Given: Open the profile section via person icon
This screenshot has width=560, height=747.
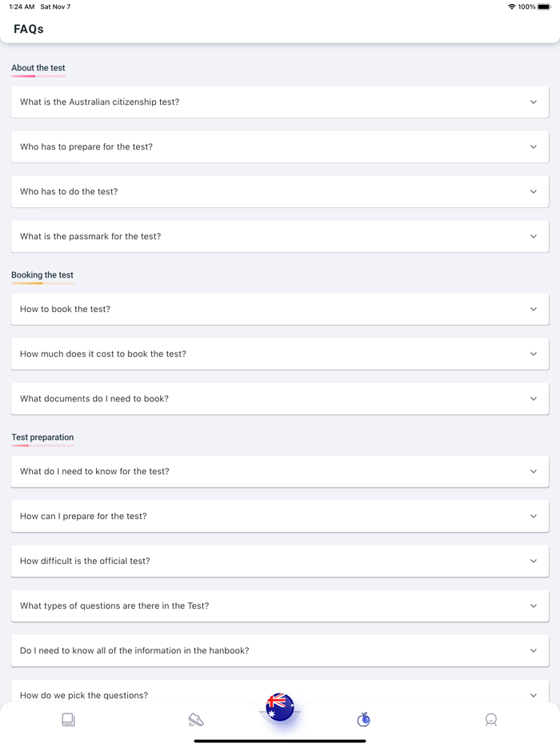Looking at the screenshot, I should tap(491, 719).
